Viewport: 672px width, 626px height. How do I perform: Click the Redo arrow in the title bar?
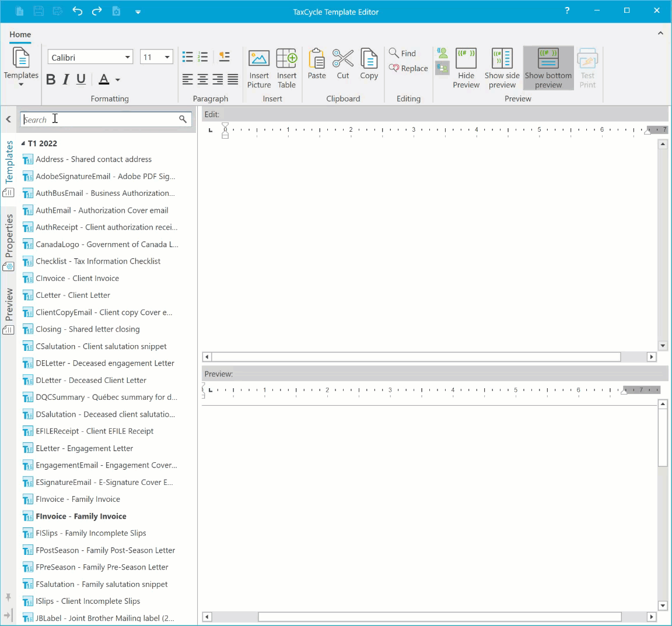(97, 11)
